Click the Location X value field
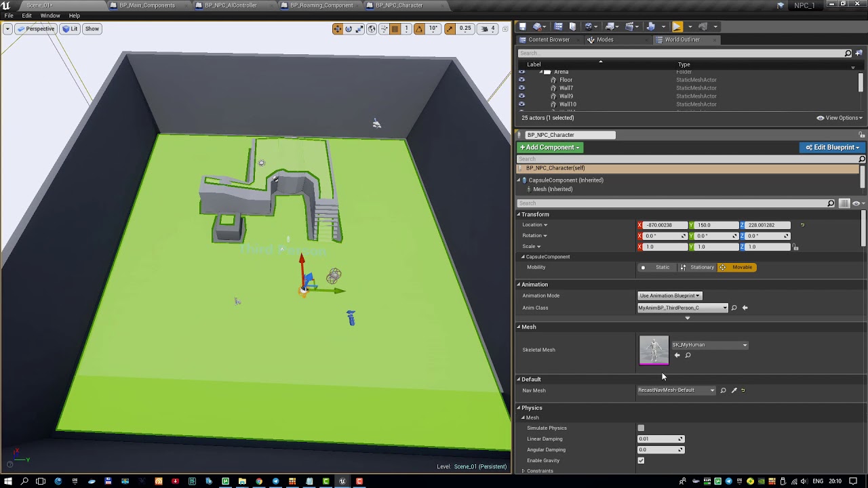Image resolution: width=868 pixels, height=488 pixels. click(x=665, y=225)
